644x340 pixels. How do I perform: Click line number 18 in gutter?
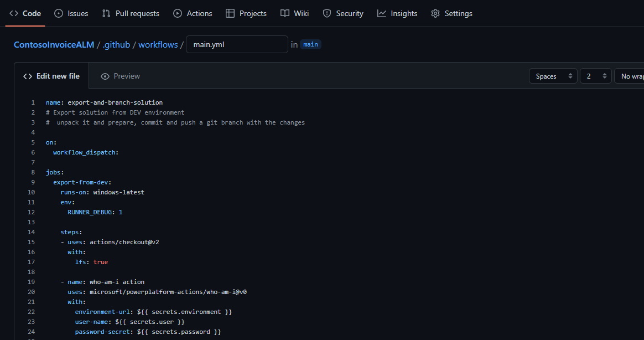point(31,272)
